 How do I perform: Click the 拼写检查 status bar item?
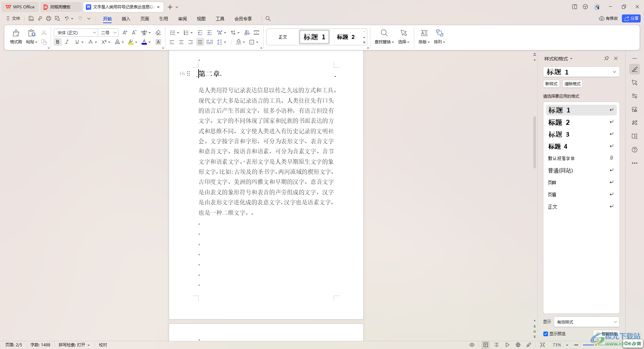74,345
